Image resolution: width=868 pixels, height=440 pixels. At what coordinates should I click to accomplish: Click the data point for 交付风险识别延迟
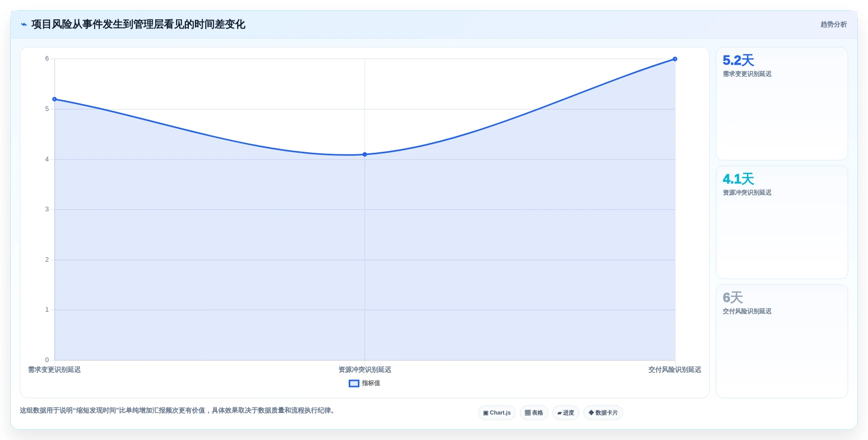pos(675,59)
